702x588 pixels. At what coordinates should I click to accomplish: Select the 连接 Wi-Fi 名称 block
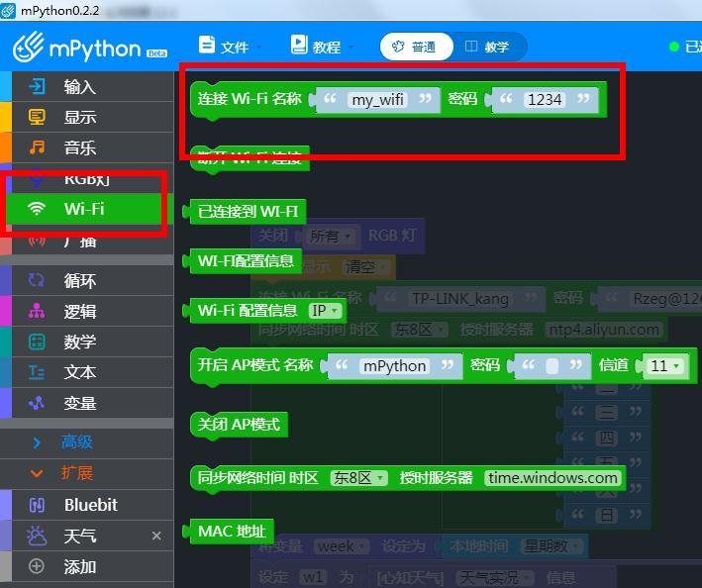[250, 99]
